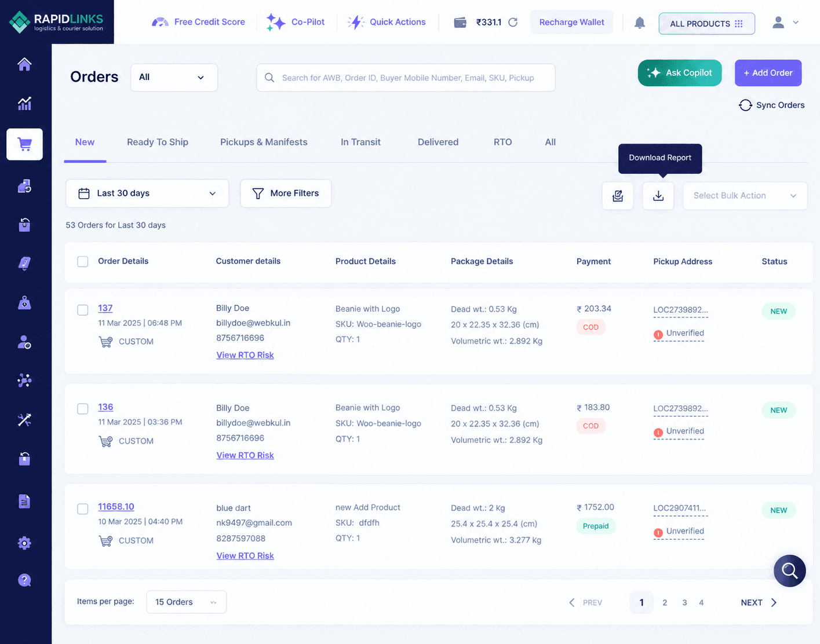Select the Orders cart icon in sidebar
820x644 pixels.
pyautogui.click(x=24, y=144)
